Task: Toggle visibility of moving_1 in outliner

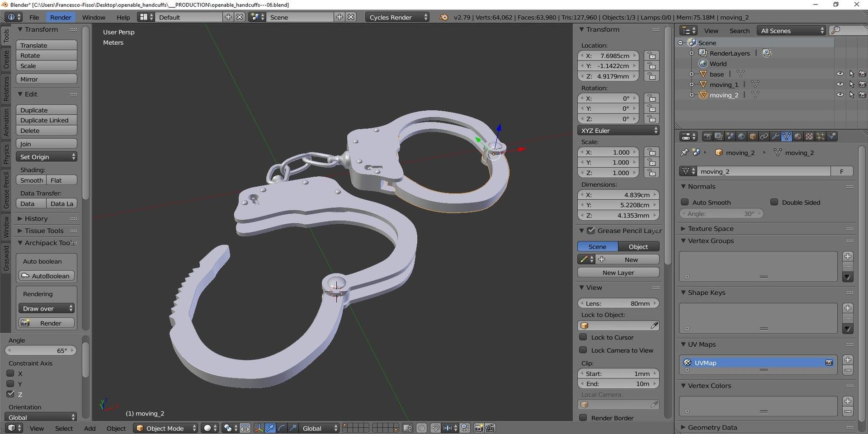Action: click(840, 85)
